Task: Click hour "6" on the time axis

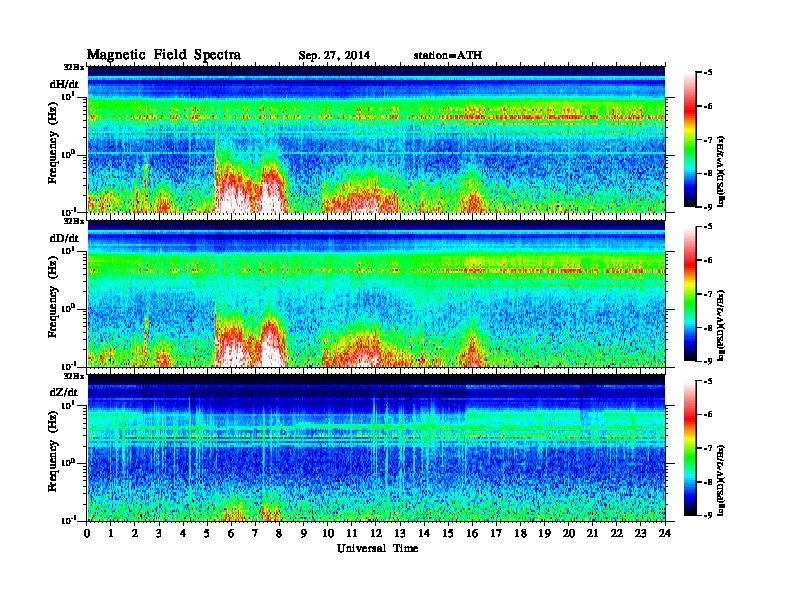Action: pos(231,534)
